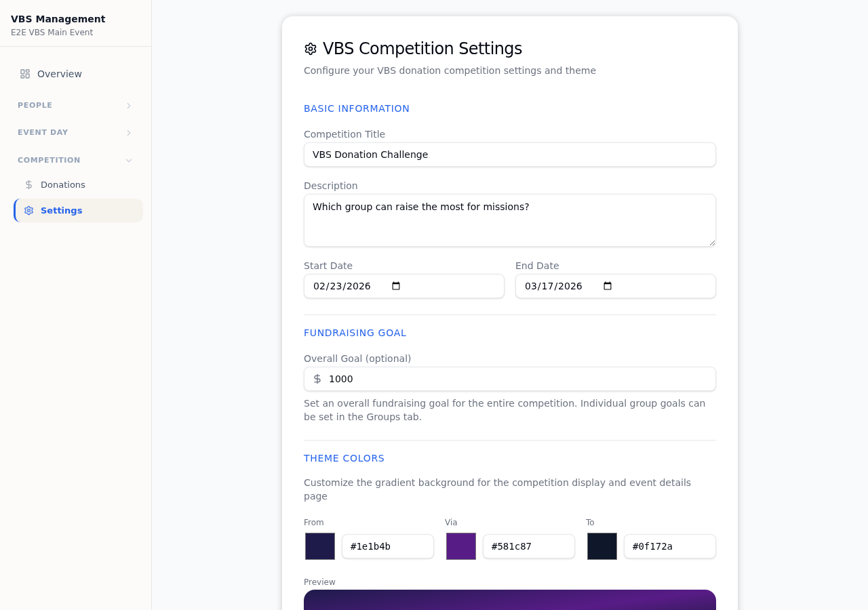Click the gear icon beside VBS Competition Settings
This screenshot has height=610, width=868.
tap(311, 47)
